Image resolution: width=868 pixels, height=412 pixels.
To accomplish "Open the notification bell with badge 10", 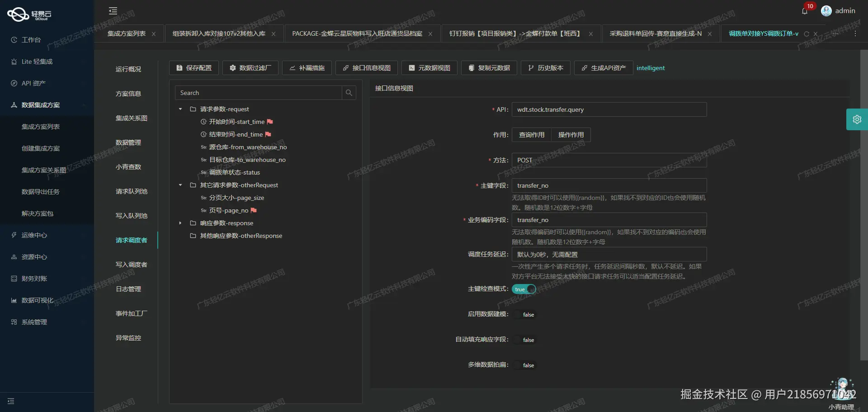I will pos(805,10).
